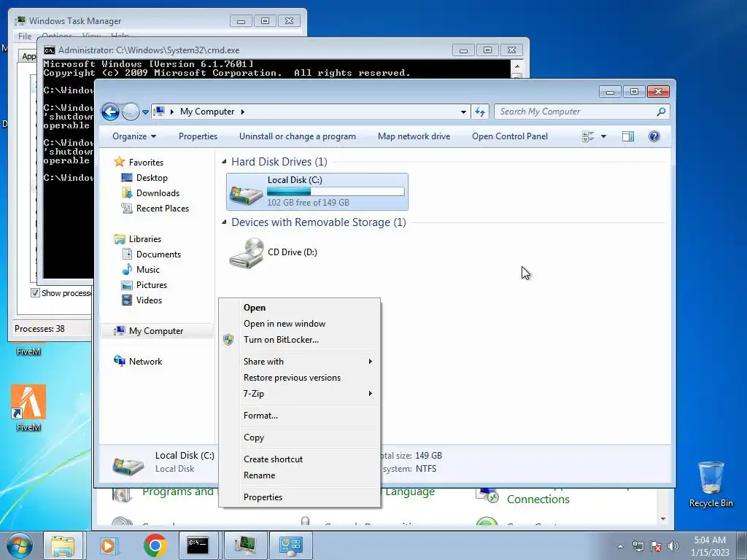Viewport: 747px width, 560px height.
Task: Click the Back navigation arrow in Explorer
Action: [x=111, y=112]
